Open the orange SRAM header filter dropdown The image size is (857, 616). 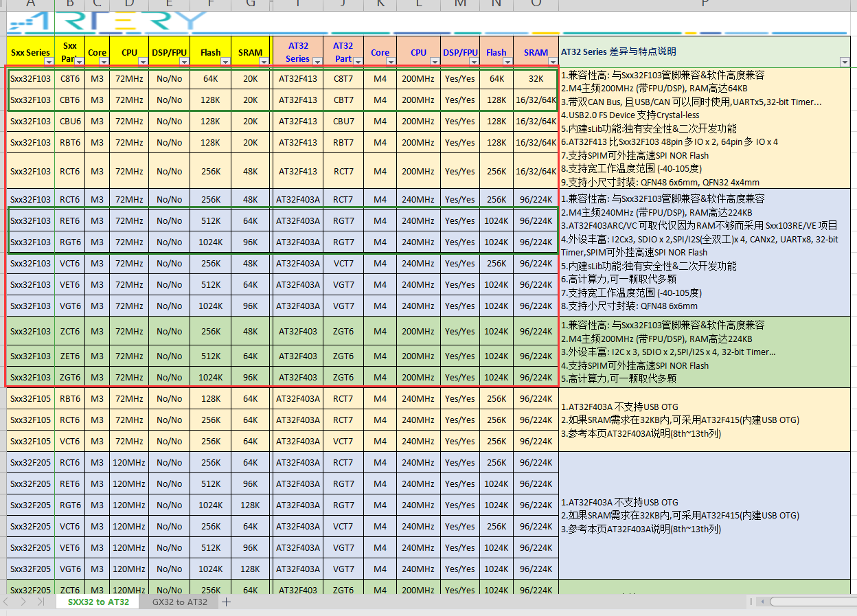552,62
